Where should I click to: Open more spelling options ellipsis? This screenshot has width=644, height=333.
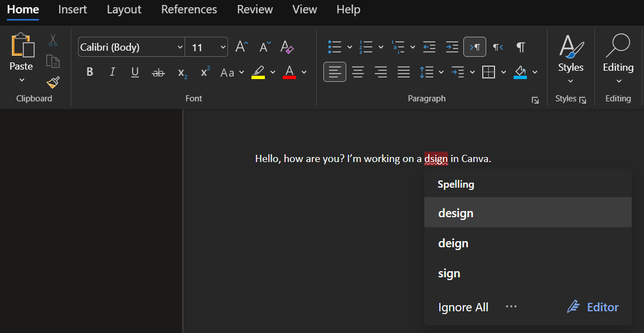[x=511, y=306]
